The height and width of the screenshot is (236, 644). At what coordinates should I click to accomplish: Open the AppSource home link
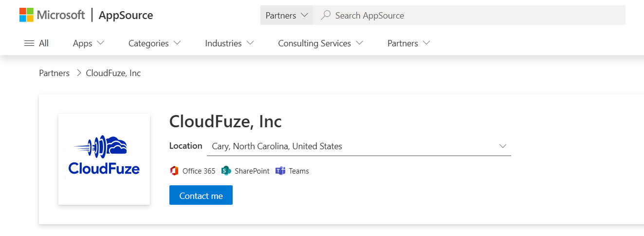[126, 15]
